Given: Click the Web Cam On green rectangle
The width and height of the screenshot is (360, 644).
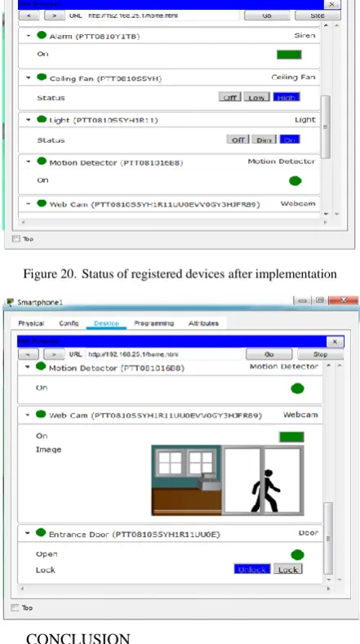Looking at the screenshot, I should click(x=291, y=437).
